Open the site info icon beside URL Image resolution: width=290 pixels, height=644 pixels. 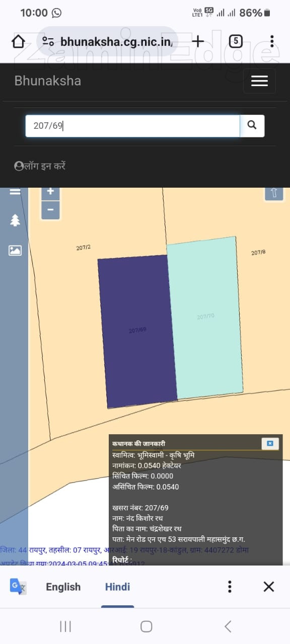[x=48, y=42]
